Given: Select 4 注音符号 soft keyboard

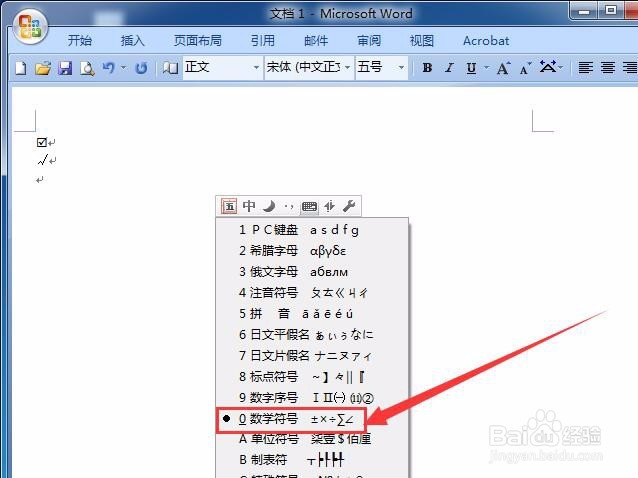Looking at the screenshot, I should pos(312,292).
